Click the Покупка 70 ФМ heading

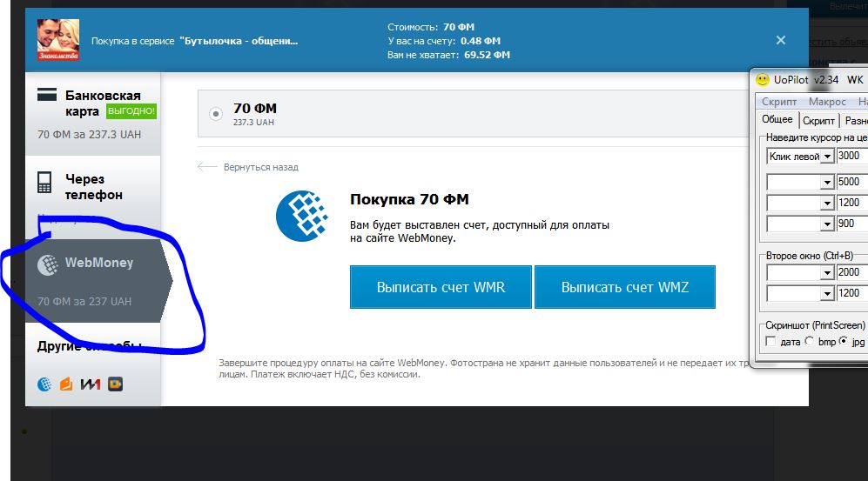pos(409,199)
